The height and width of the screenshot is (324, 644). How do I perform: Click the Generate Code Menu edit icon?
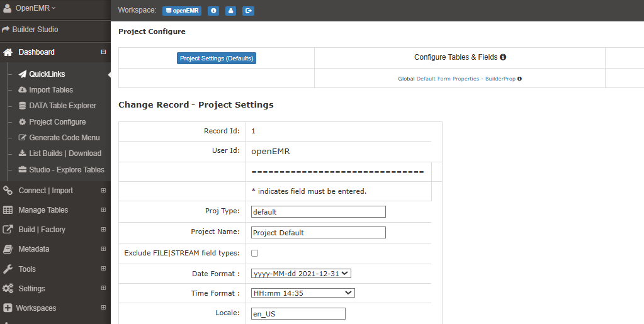click(23, 138)
